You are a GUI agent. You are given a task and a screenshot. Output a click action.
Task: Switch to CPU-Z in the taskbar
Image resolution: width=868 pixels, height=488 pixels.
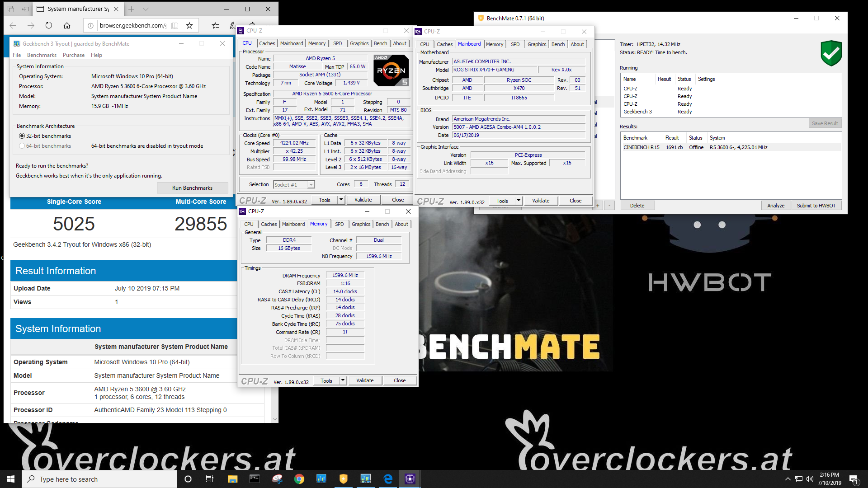click(x=410, y=479)
